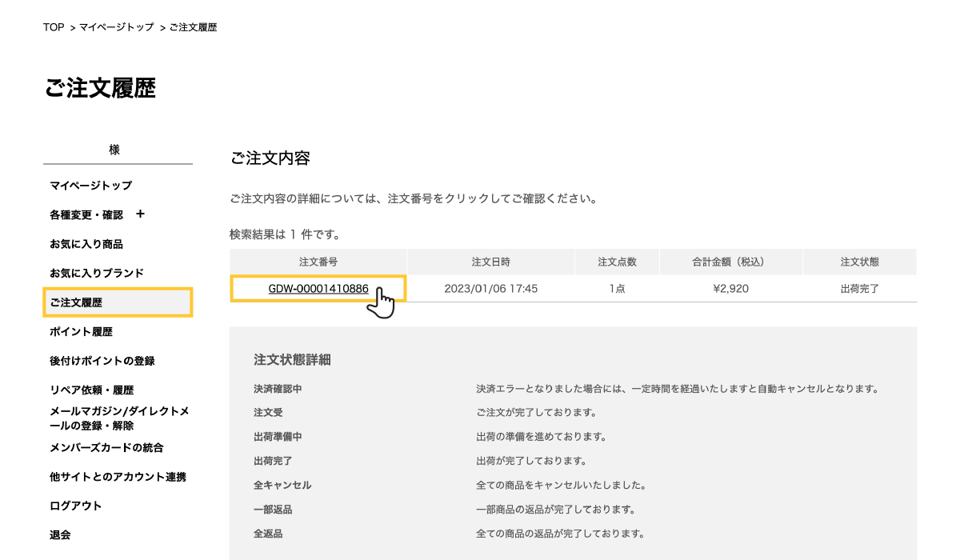Open メールマガジン/ダイレクトメール registration
Screen dimensions: 960x560
tap(119, 418)
